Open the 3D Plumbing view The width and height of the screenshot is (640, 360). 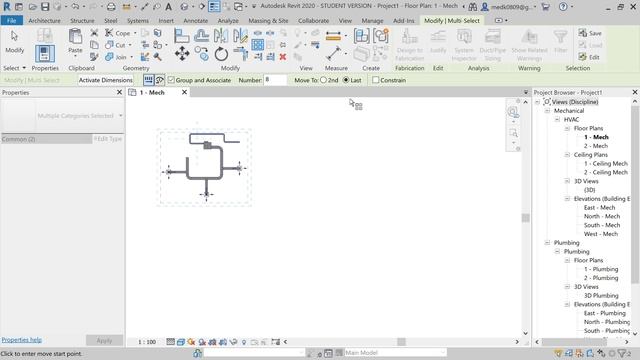pyautogui.click(x=601, y=296)
